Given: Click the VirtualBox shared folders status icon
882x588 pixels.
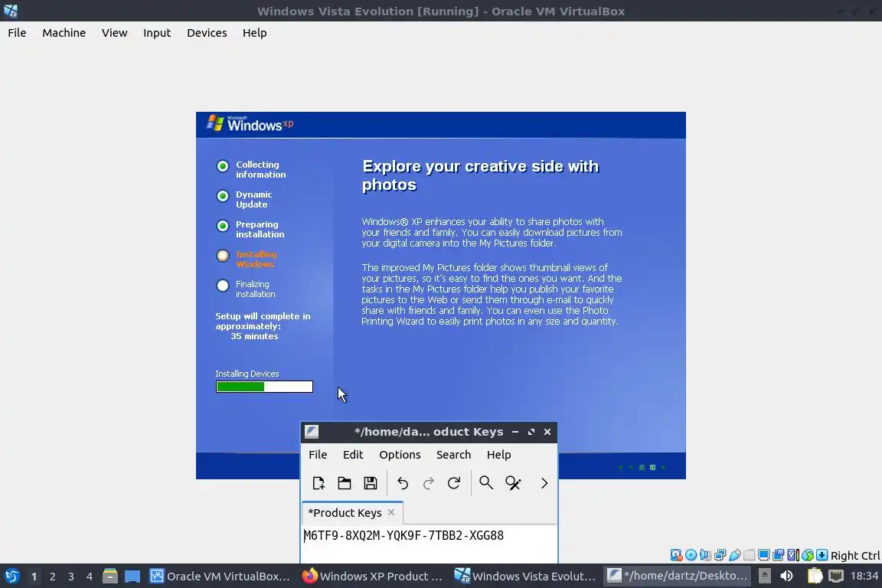Looking at the screenshot, I should pos(750,555).
